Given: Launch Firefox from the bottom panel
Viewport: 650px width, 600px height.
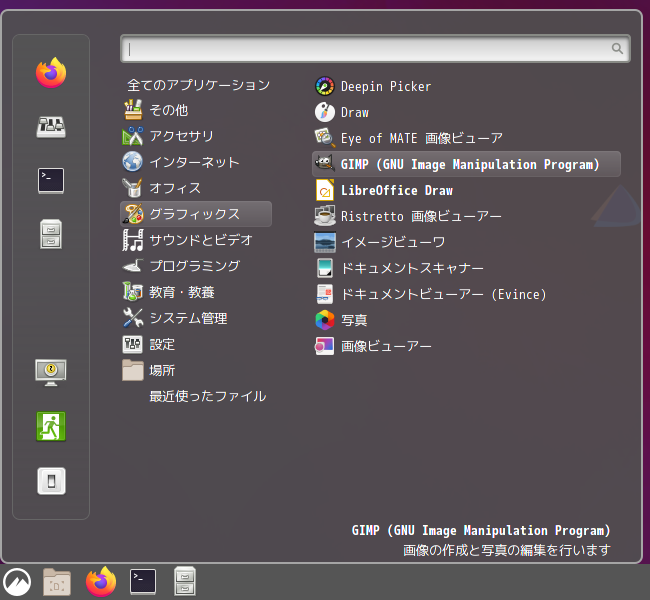Looking at the screenshot, I should tap(101, 582).
